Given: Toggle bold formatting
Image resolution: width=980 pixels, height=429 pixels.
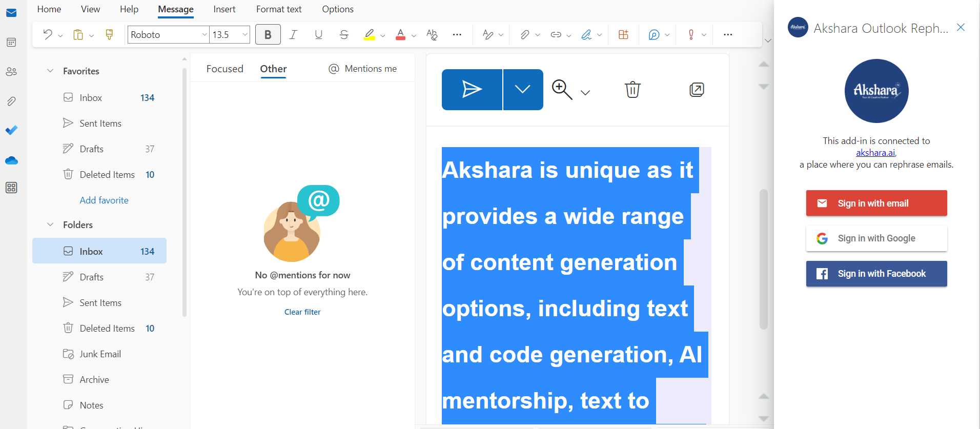Looking at the screenshot, I should tap(268, 34).
